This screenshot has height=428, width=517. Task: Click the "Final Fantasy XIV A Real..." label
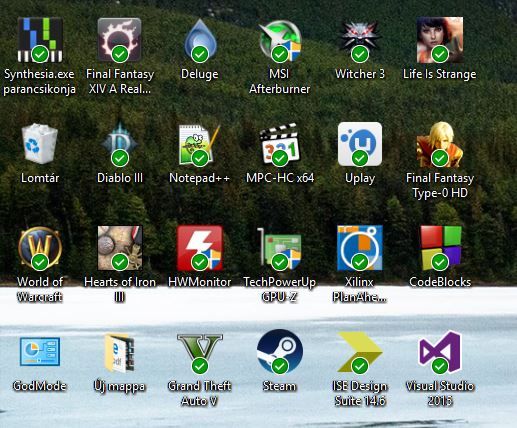[x=120, y=82]
